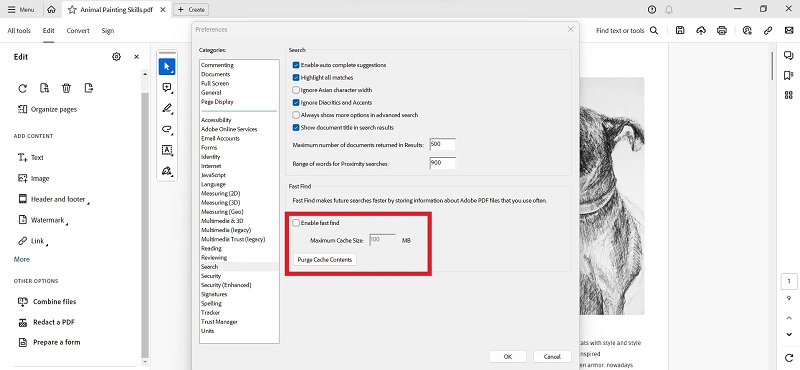The height and width of the screenshot is (370, 800).
Task: Add Image from the Edit panel
Action: 34,179
